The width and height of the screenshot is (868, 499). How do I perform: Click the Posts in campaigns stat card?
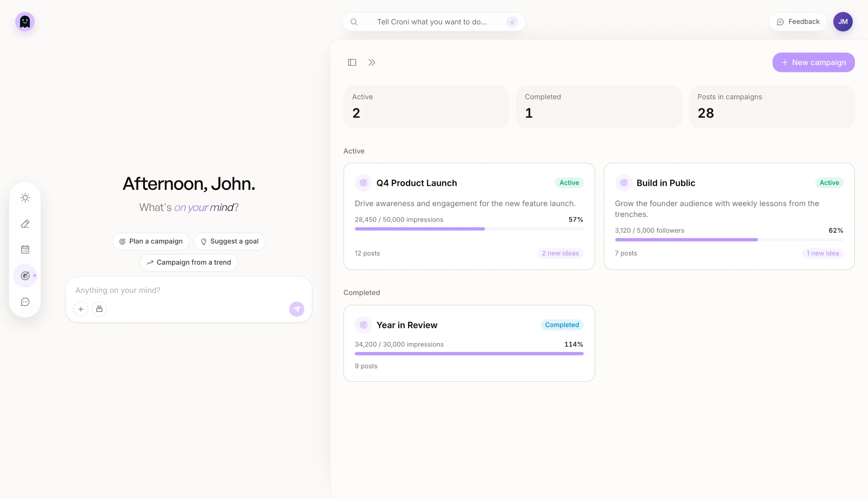tap(772, 107)
